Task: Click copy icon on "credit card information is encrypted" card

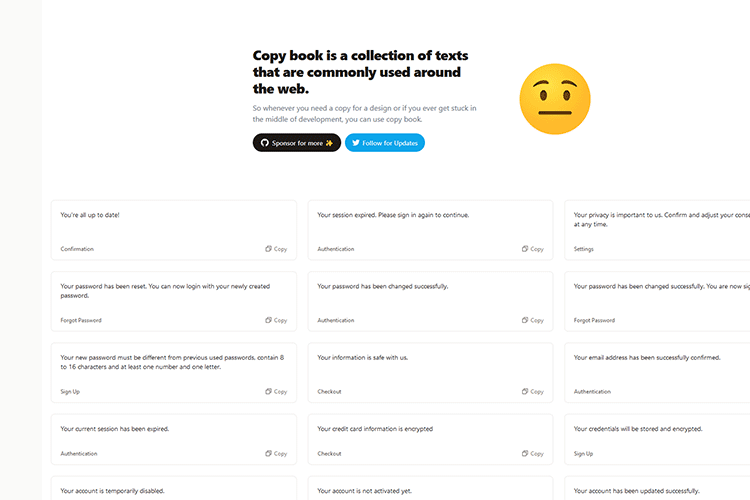Action: pos(532,453)
